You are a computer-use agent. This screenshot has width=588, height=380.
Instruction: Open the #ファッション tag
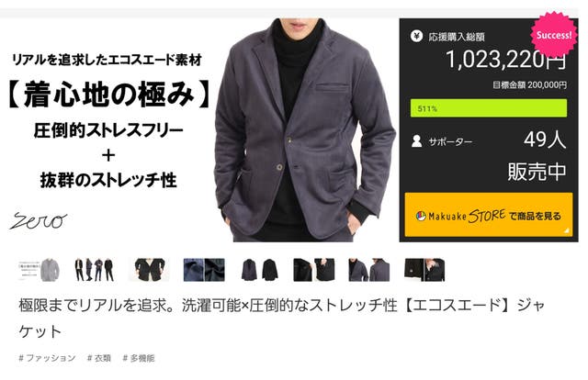point(47,358)
